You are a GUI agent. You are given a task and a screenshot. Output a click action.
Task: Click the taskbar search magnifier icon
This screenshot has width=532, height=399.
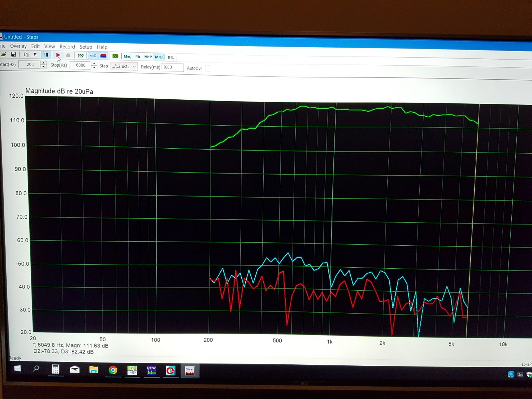(36, 368)
